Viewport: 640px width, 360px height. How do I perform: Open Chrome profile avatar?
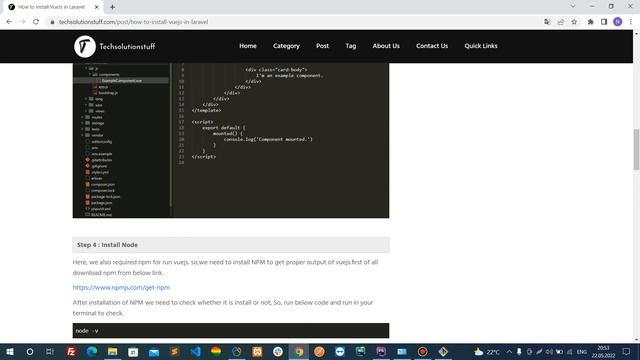point(618,22)
